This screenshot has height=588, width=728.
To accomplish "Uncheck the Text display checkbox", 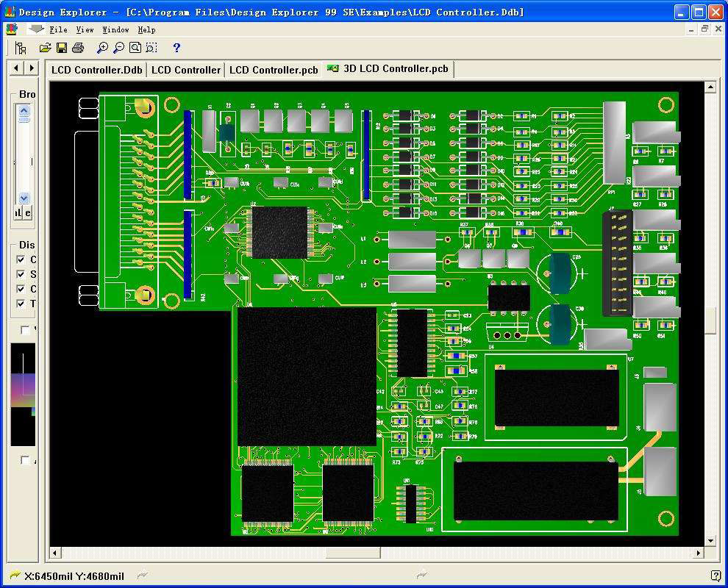I will (21, 304).
